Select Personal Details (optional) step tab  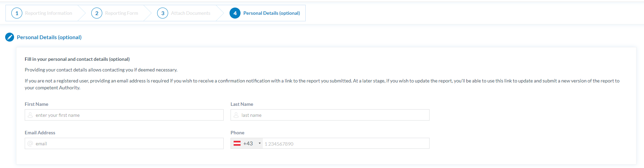pyautogui.click(x=271, y=13)
